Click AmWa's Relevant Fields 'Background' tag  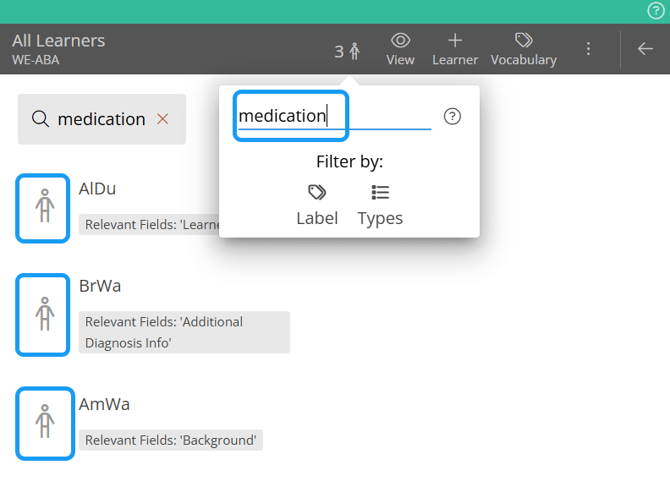tap(170, 440)
